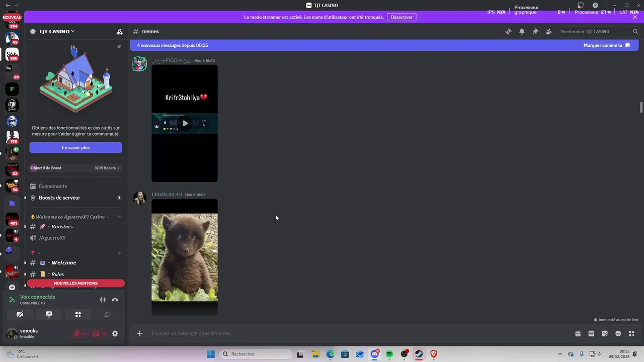Open attachment plus button in message bar
Screen dimensions: 644x362
point(139,333)
